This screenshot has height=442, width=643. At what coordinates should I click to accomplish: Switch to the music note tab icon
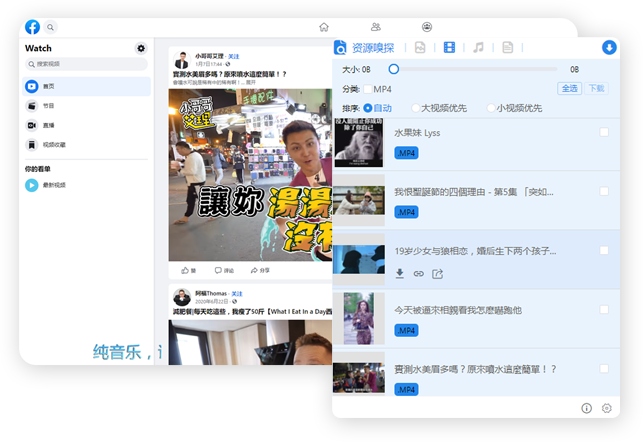479,48
